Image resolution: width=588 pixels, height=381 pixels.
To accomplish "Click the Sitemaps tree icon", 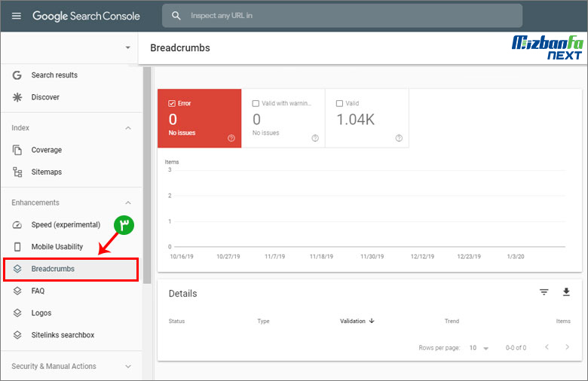I will point(17,172).
